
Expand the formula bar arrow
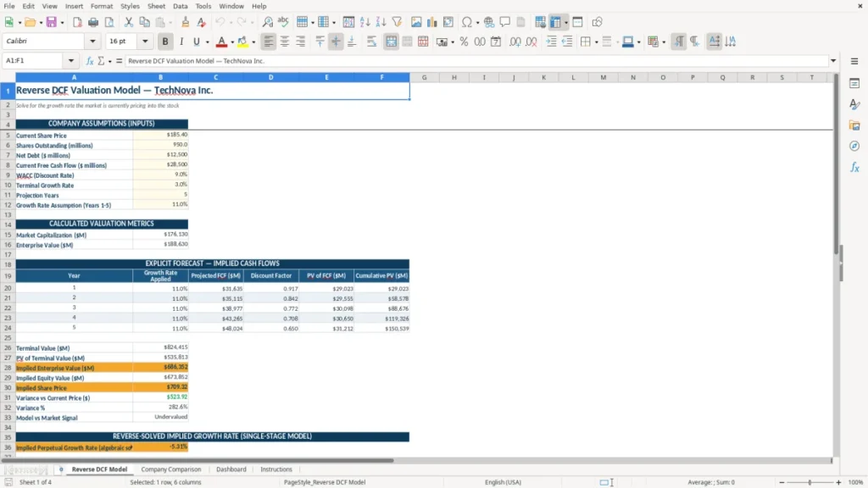(833, 61)
